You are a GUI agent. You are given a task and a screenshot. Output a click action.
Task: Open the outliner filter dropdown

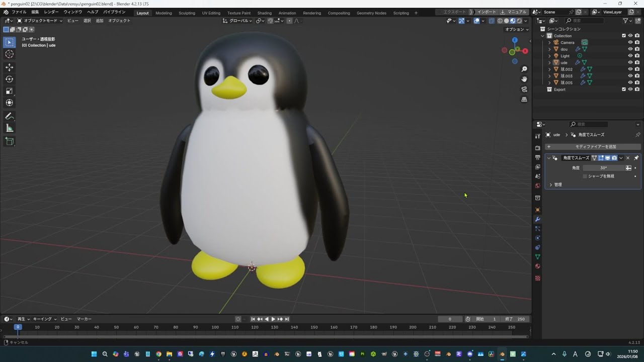click(627, 21)
